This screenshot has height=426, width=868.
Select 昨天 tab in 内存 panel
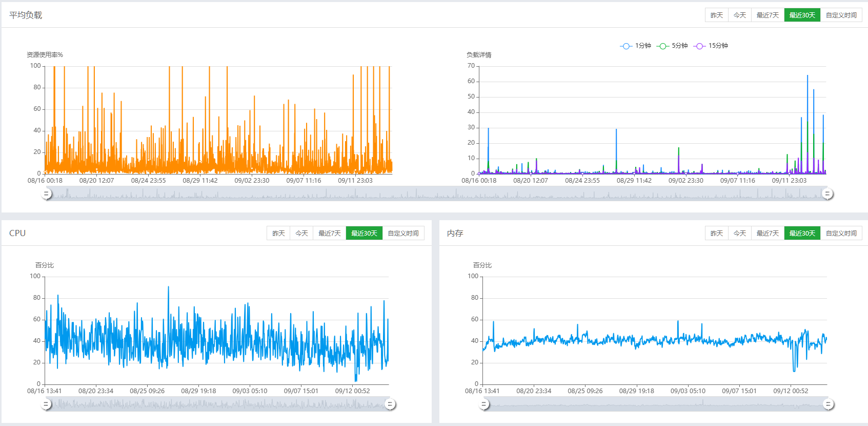point(716,234)
